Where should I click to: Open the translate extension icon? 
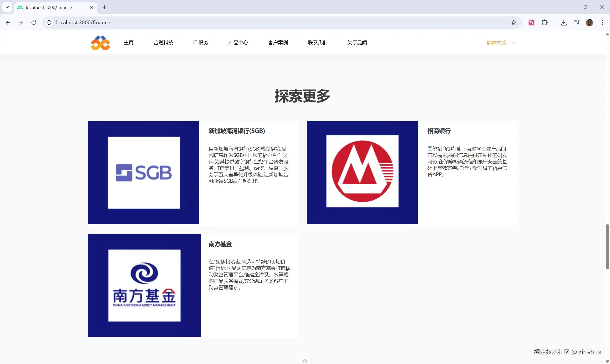point(531,23)
